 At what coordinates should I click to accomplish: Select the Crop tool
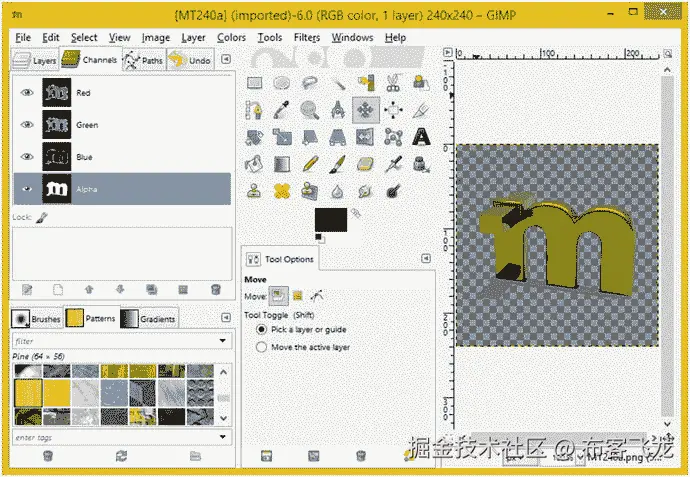(x=421, y=110)
